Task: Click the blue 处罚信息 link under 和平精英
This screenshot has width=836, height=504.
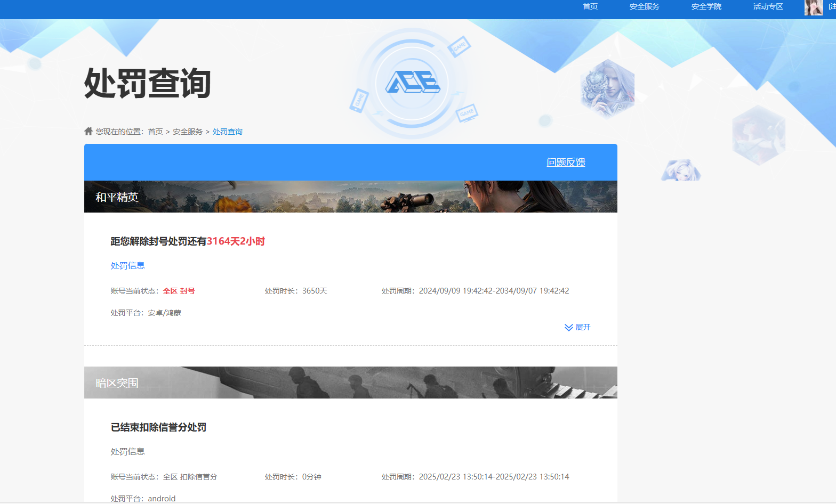Action: pyautogui.click(x=127, y=265)
